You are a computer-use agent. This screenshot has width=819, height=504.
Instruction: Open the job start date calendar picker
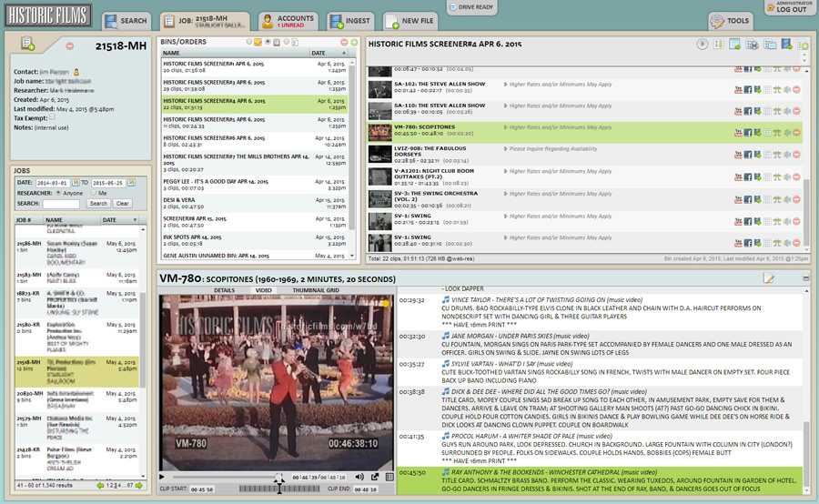(76, 183)
